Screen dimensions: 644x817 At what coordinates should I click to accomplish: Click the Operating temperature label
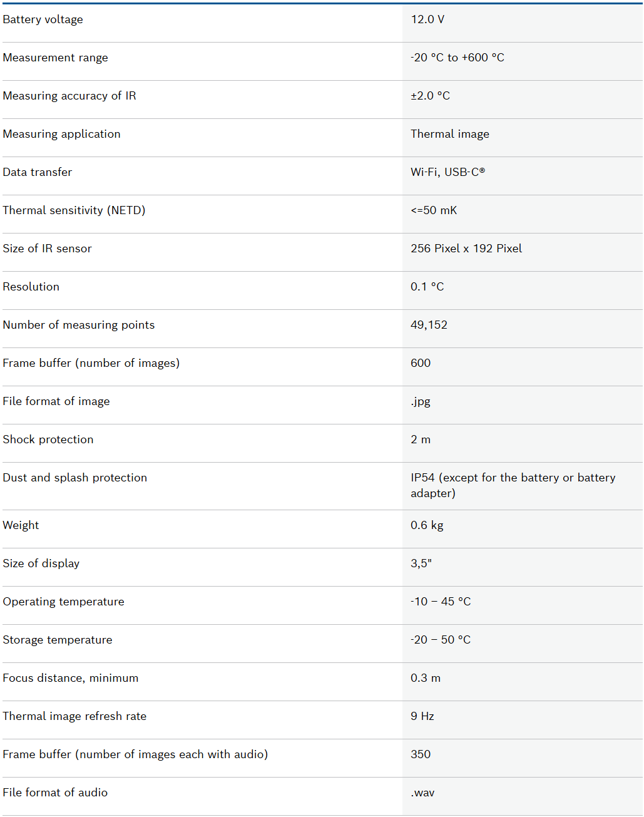point(63,602)
